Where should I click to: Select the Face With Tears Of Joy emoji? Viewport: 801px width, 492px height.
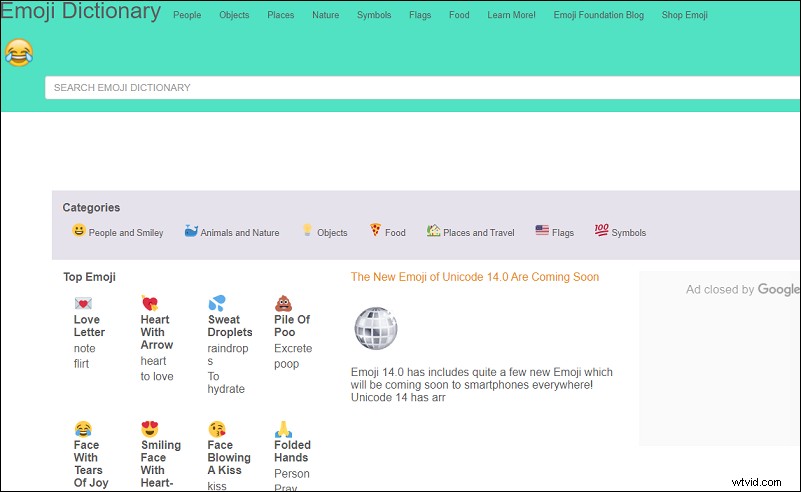tap(83, 429)
